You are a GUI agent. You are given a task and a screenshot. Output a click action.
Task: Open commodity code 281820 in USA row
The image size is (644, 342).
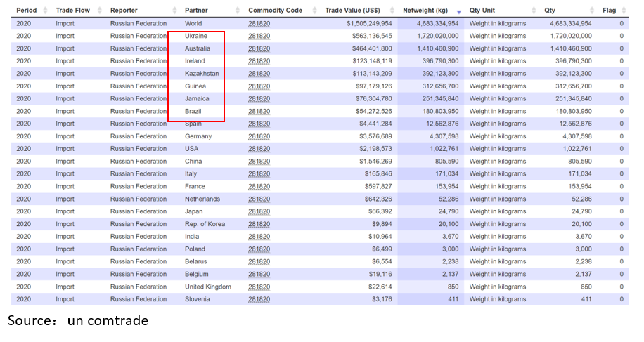pos(259,149)
